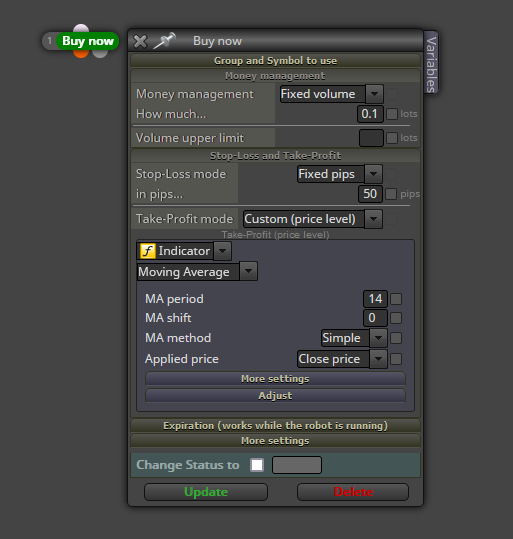The width and height of the screenshot is (513, 539).
Task: Toggle the MA period checkbox
Action: [396, 299]
